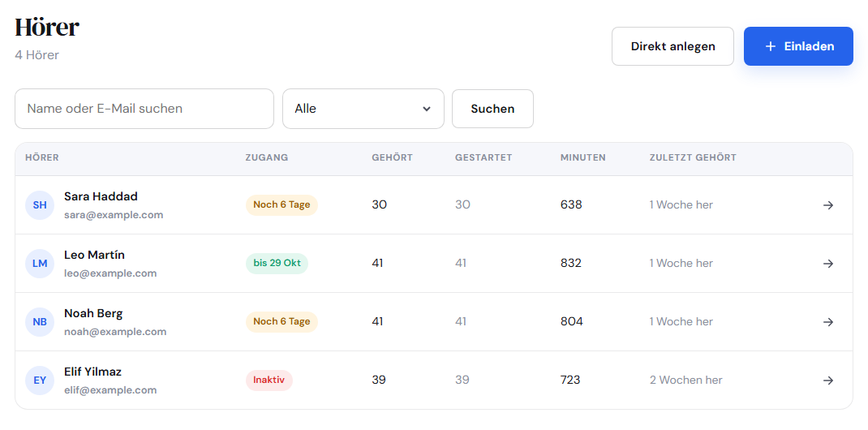
Task: Click the 2 Wochen her cell
Action: 685,381
